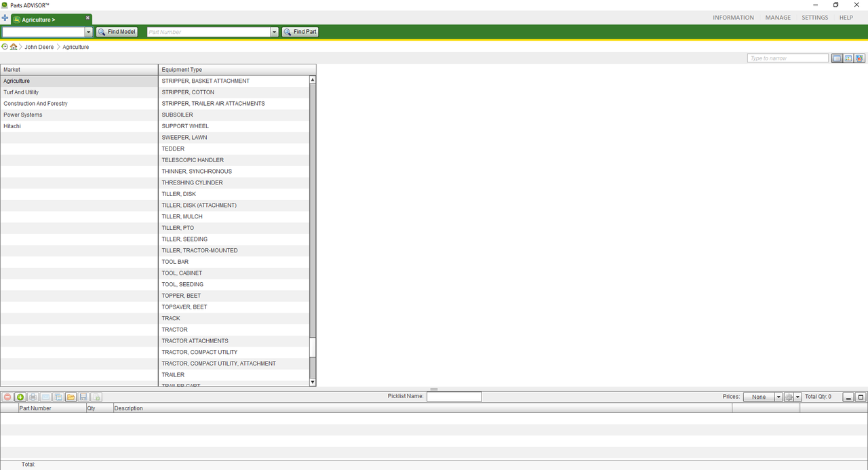Select TRAILER equipment type
This screenshot has width=868, height=470.
pyautogui.click(x=234, y=375)
